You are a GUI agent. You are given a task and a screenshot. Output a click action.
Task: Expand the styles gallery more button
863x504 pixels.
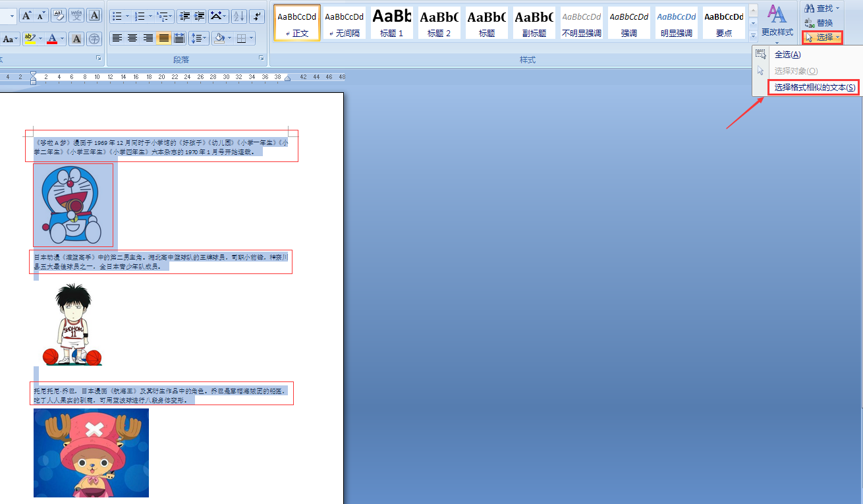click(x=753, y=35)
